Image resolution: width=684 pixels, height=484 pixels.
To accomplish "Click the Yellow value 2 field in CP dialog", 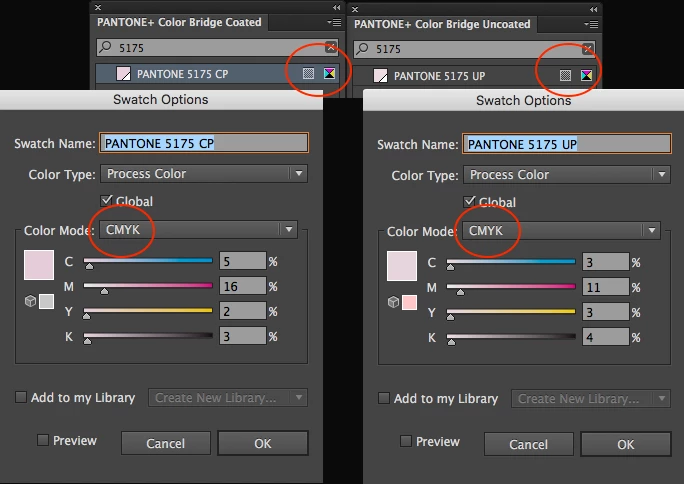I will (243, 311).
